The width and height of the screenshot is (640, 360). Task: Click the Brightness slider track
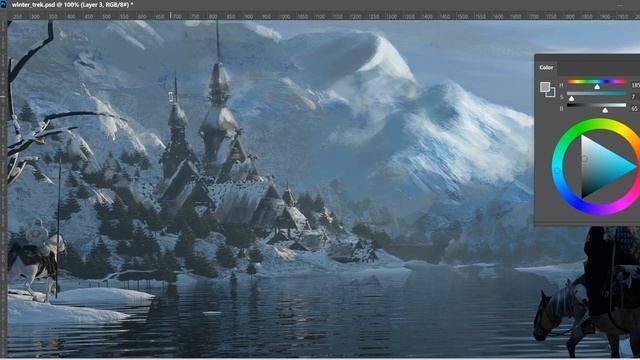596,105
